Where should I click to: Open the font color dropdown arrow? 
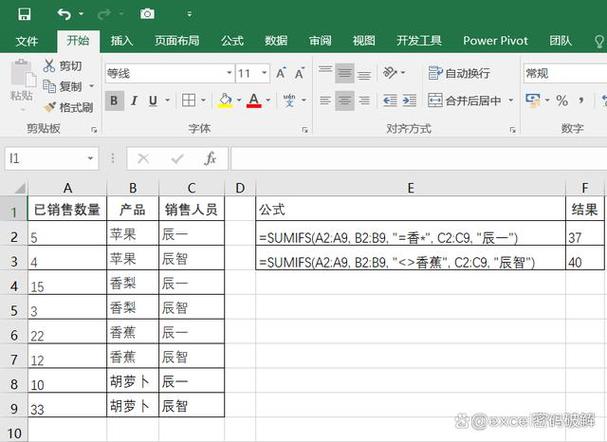[268, 100]
